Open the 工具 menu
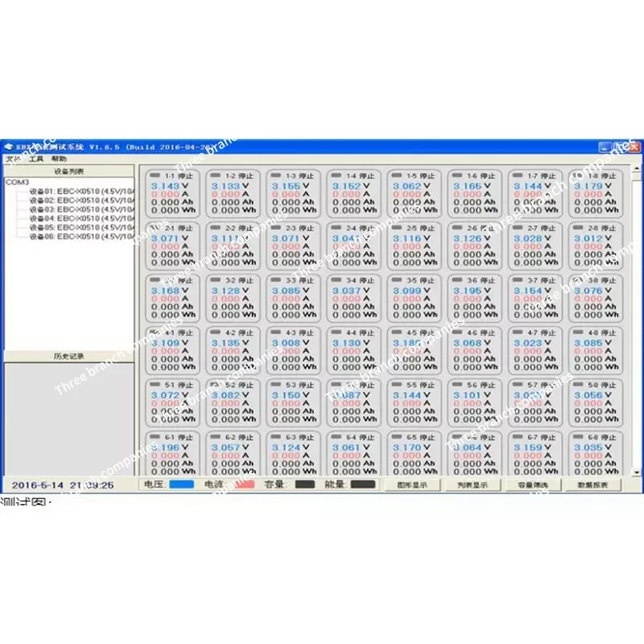The image size is (644, 644). [36, 159]
